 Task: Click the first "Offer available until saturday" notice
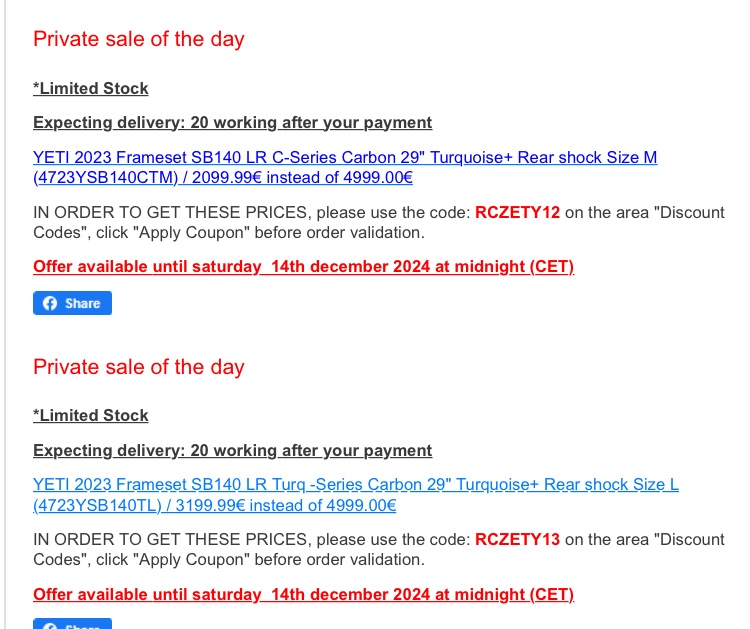pyautogui.click(x=303, y=267)
